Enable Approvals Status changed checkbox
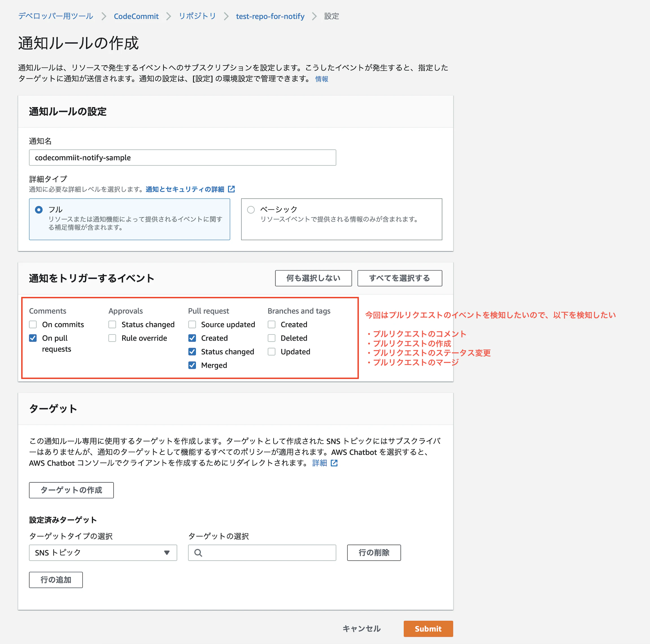 tap(112, 324)
